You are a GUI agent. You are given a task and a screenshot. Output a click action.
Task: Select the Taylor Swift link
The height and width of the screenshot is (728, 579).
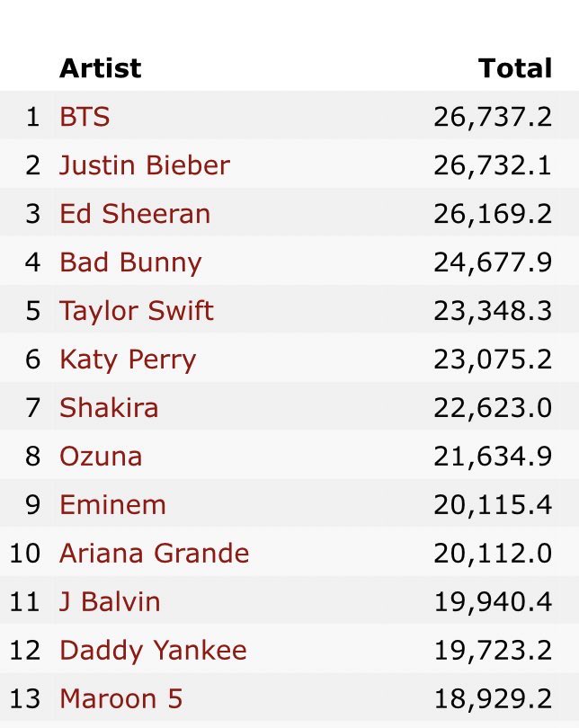[x=137, y=311]
